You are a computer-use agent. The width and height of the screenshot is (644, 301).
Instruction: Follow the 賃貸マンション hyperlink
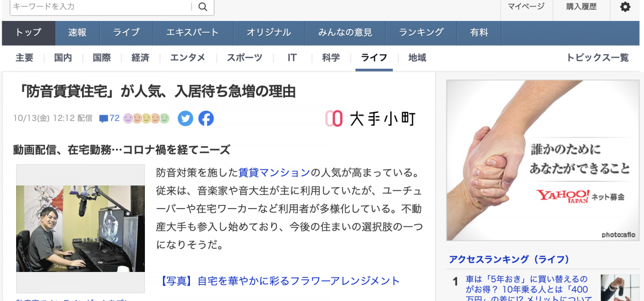(274, 173)
